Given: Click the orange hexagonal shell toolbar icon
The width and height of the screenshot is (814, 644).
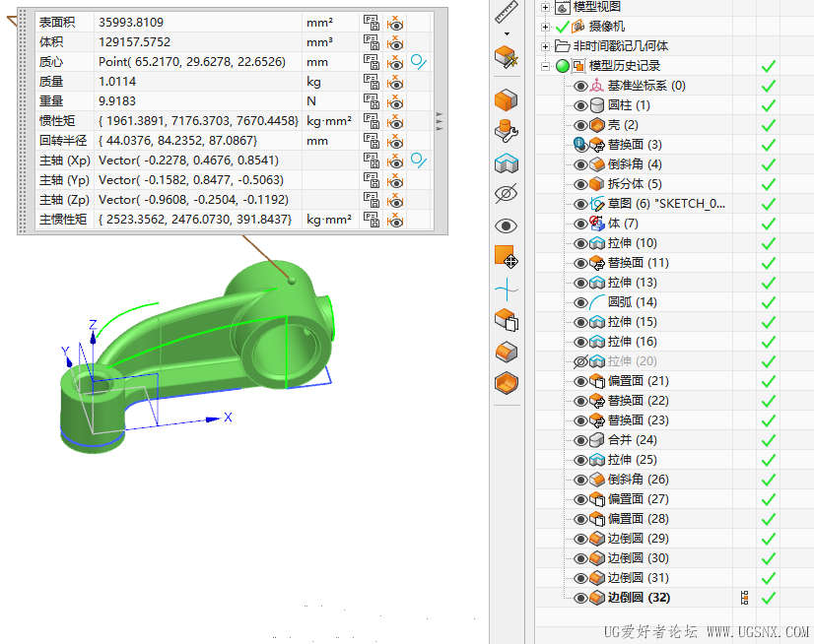Looking at the screenshot, I should (x=506, y=383).
